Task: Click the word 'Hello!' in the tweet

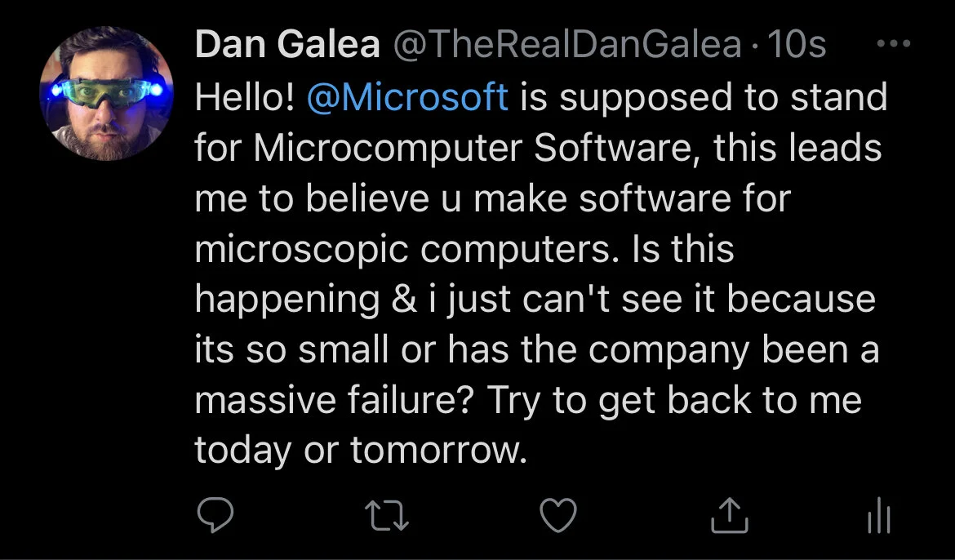Action: click(245, 97)
